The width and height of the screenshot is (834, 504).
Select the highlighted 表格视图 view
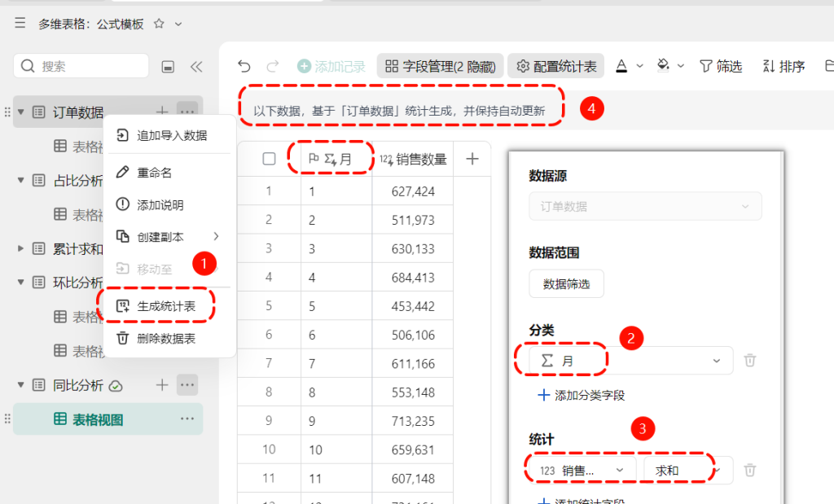point(108,419)
